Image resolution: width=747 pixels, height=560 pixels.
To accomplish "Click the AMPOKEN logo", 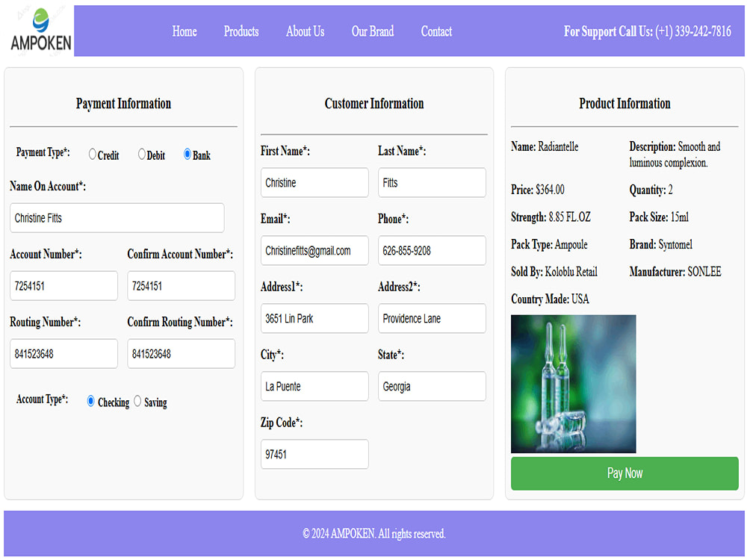I will (x=39, y=31).
